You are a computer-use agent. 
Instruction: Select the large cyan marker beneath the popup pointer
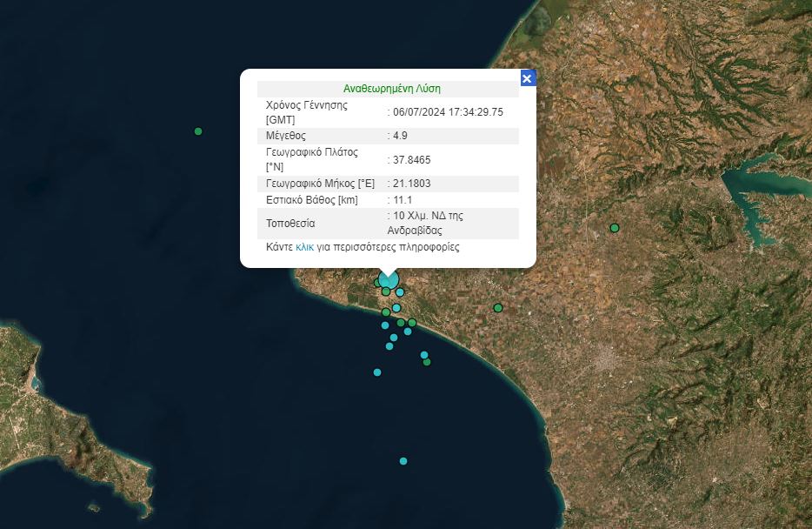tap(389, 280)
